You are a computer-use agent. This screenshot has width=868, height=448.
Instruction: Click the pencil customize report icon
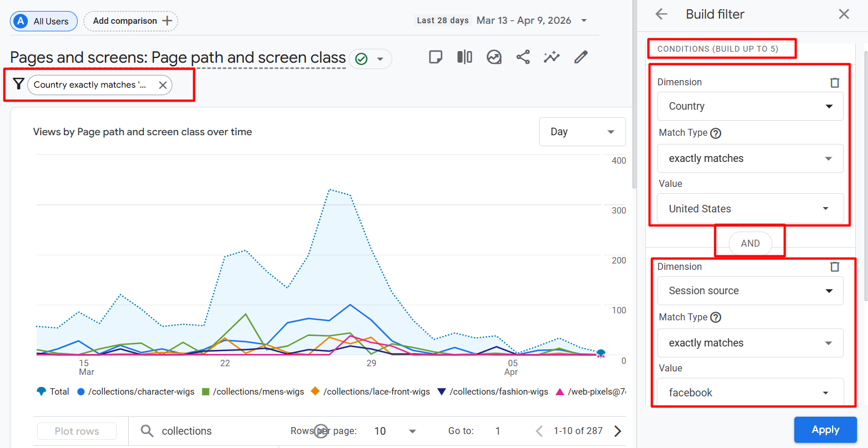(581, 57)
